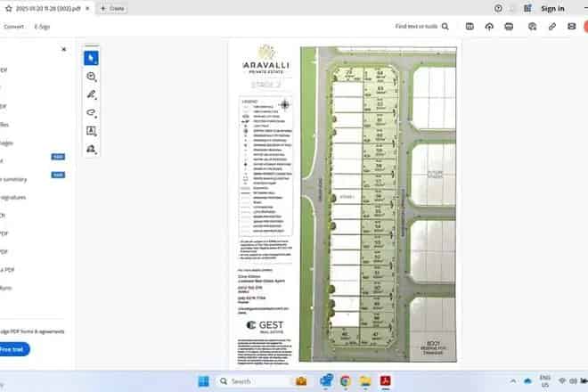Click ENG US language indicator
This screenshot has width=588, height=392.
click(545, 381)
